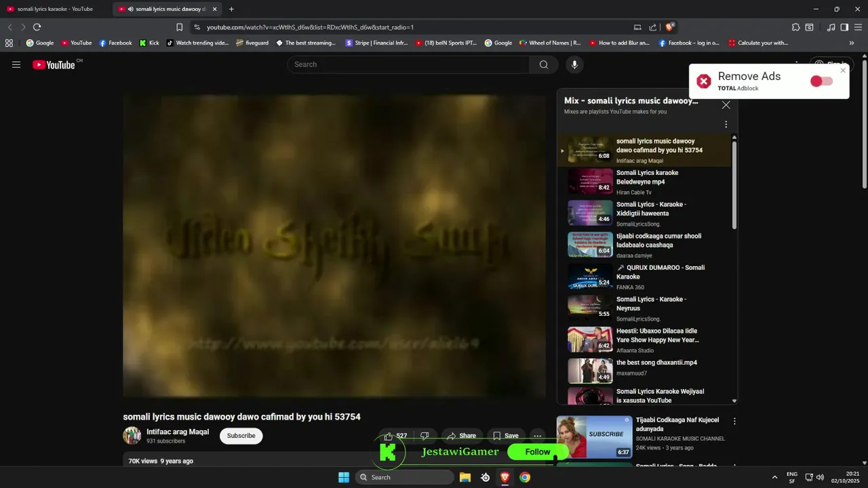Dismiss the Total Adblock popup
The width and height of the screenshot is (868, 488).
click(x=843, y=70)
